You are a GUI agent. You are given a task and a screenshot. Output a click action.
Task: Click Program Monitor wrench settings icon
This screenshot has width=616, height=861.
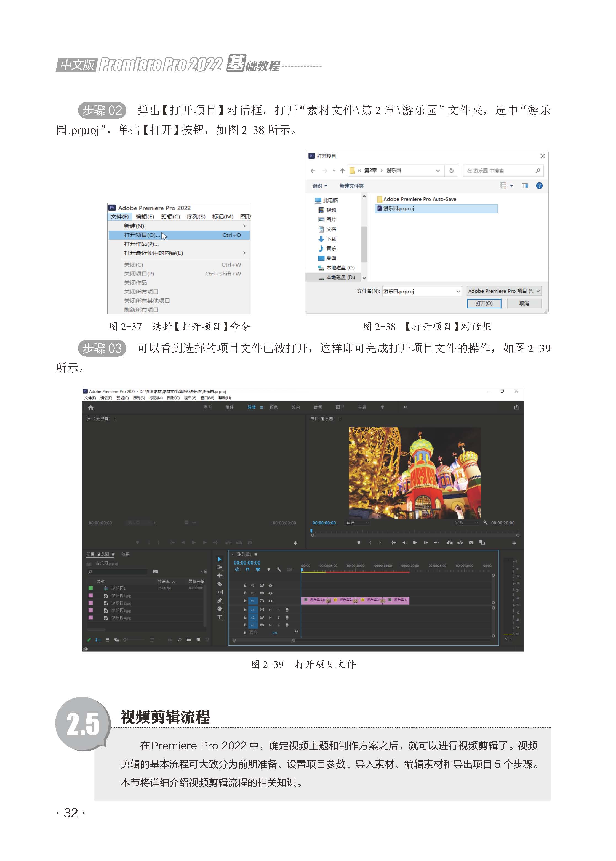pos(485,523)
